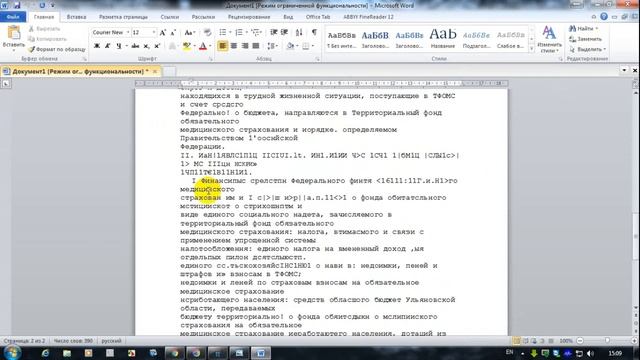Open the Courier New font name dropdown

click(x=128, y=32)
